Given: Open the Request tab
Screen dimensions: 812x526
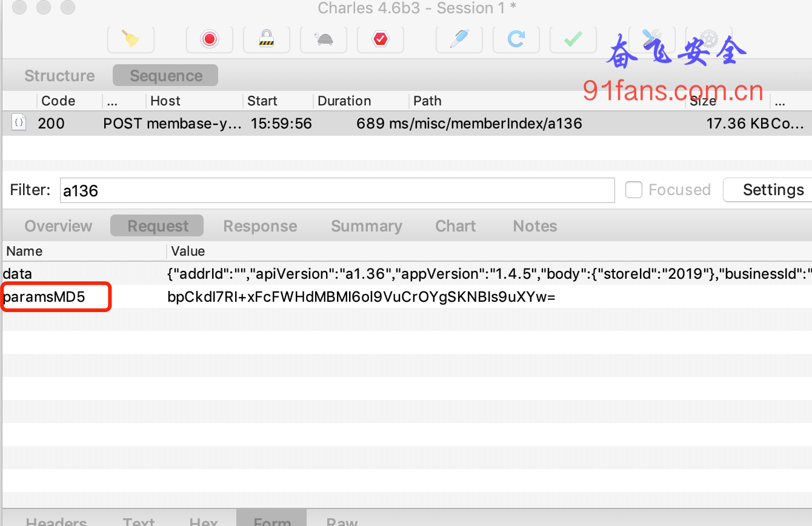Looking at the screenshot, I should coord(158,226).
